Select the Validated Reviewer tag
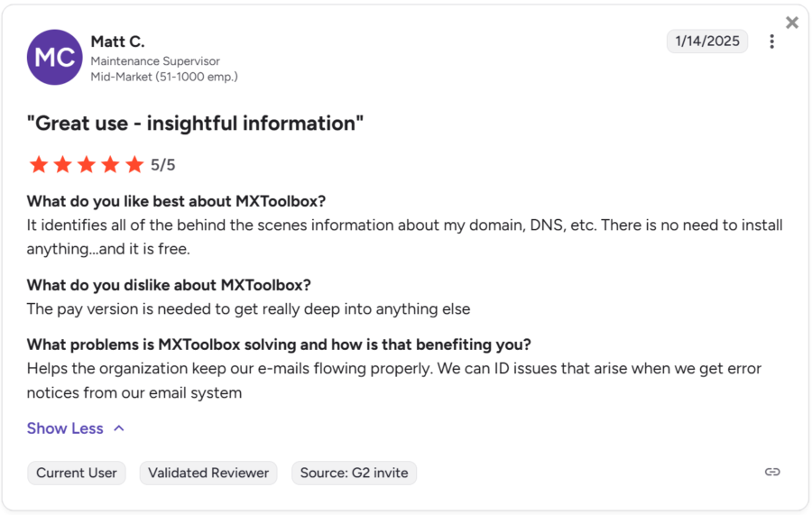 tap(208, 473)
